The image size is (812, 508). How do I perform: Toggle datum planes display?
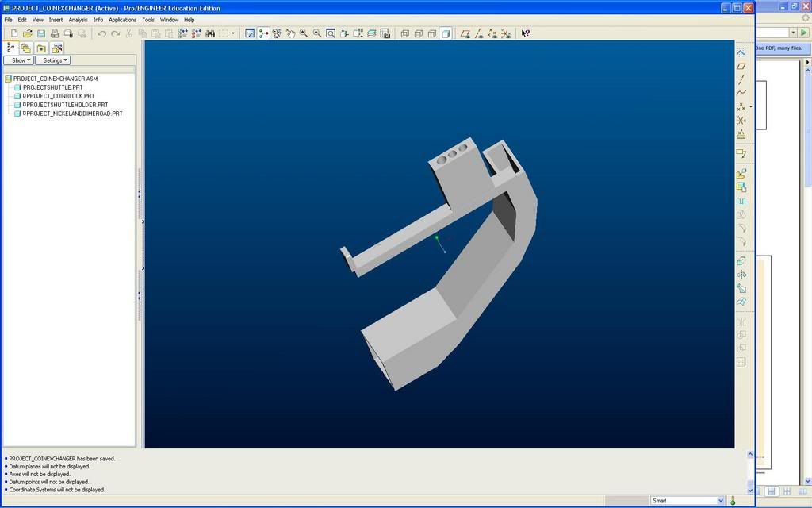[465, 33]
